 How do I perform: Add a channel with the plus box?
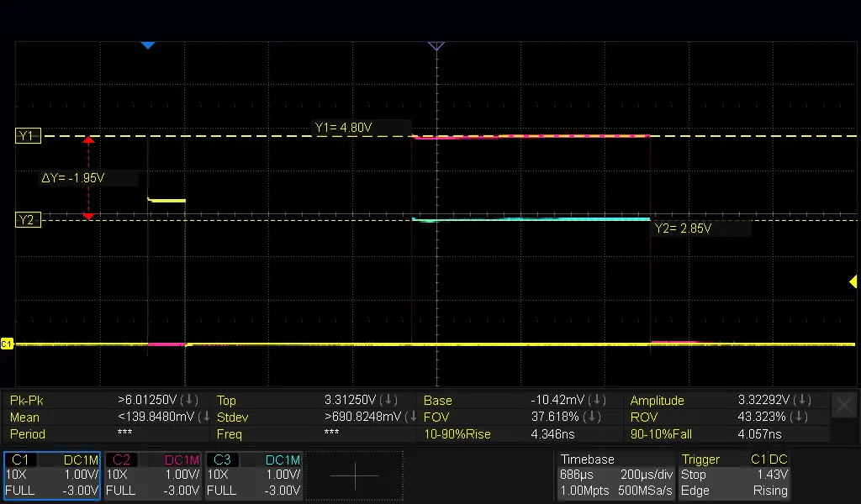[355, 475]
